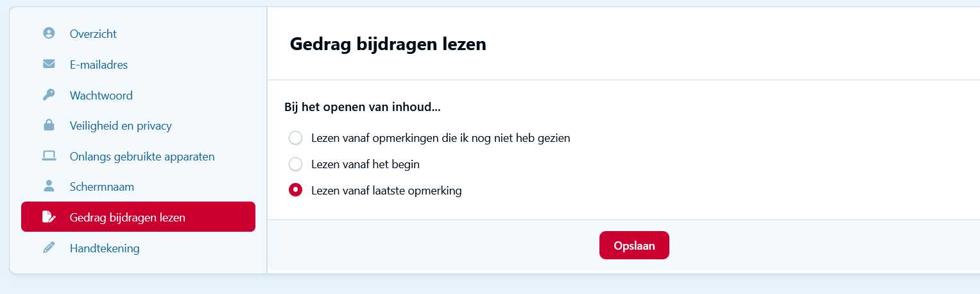980x294 pixels.
Task: Open the Wachtwoord settings page
Action: (x=101, y=95)
